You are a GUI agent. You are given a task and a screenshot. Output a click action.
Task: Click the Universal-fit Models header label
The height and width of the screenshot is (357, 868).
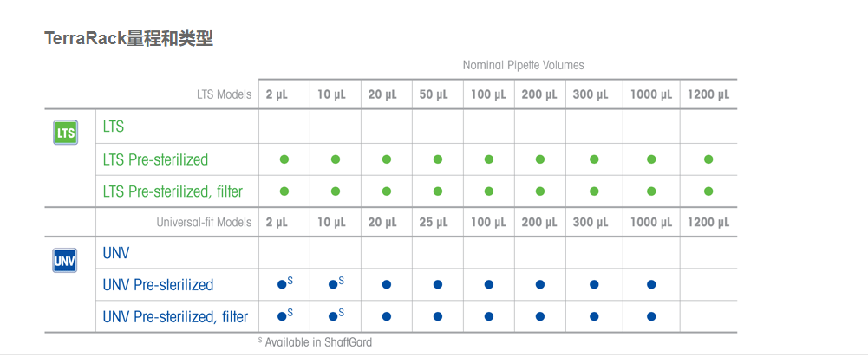pyautogui.click(x=204, y=223)
